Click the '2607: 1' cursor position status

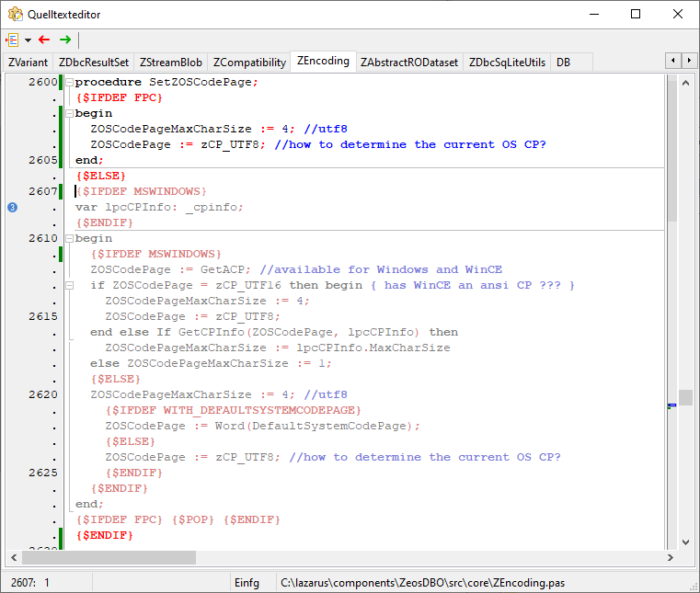click(30, 583)
